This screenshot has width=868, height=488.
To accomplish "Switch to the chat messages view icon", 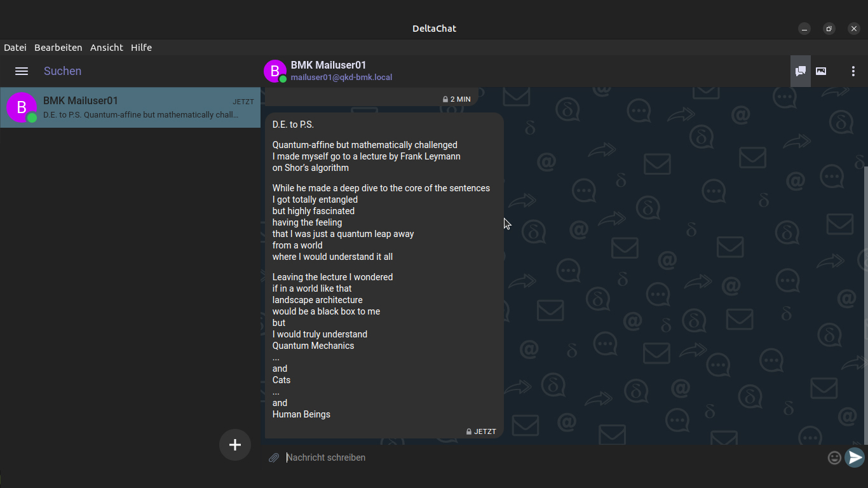I will (801, 71).
